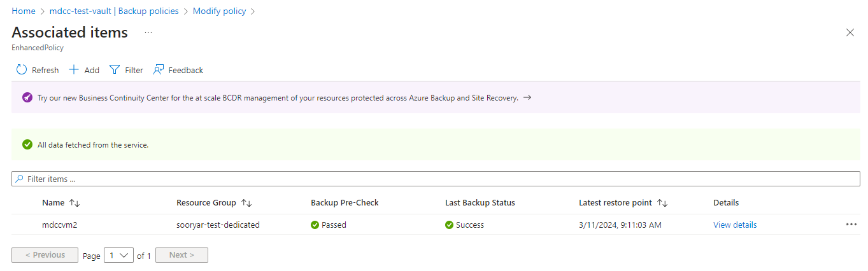Open the Filter funnel icon
Viewport: 868px width, 271px height.
(x=115, y=70)
